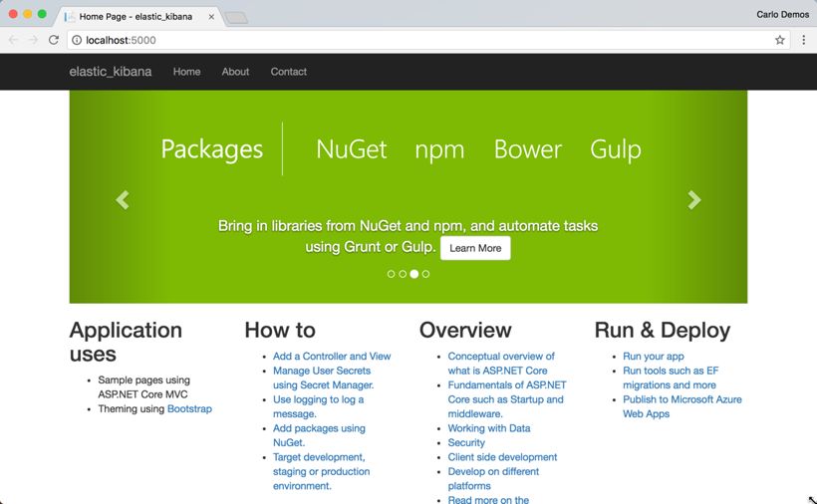
Task: Close the Home Page tab
Action: pyautogui.click(x=211, y=17)
